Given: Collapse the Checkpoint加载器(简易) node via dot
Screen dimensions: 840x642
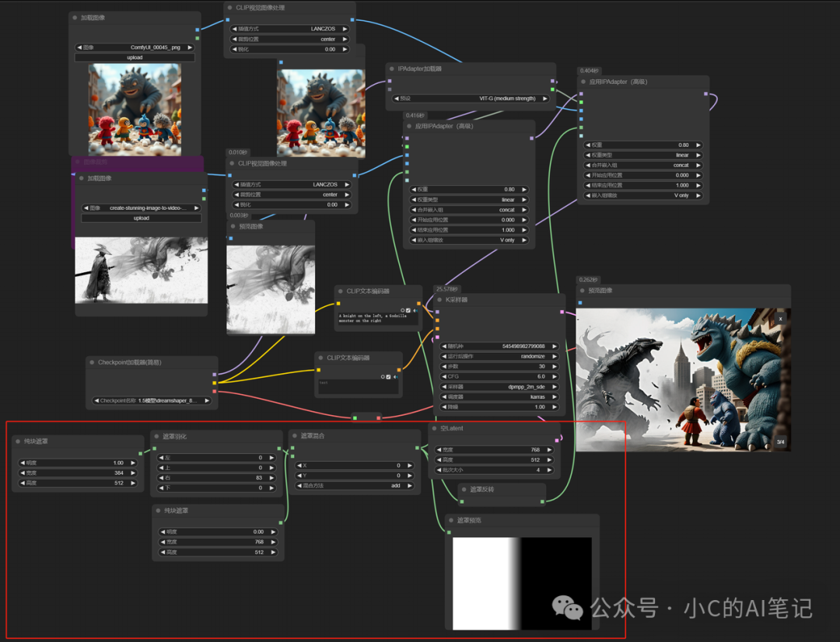Looking at the screenshot, I should [92, 362].
